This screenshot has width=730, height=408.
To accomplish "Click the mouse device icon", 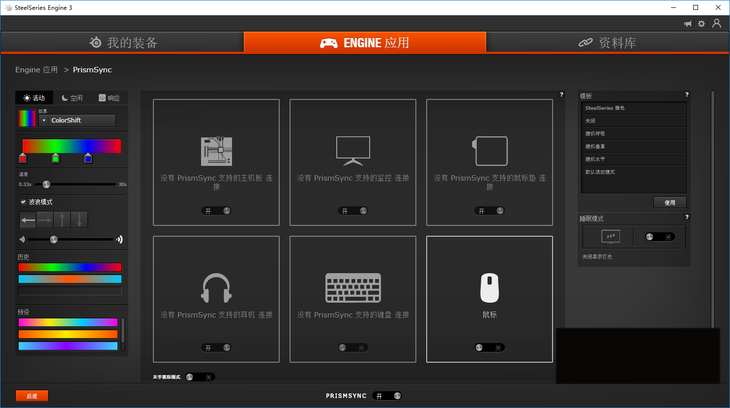I will [x=490, y=288].
